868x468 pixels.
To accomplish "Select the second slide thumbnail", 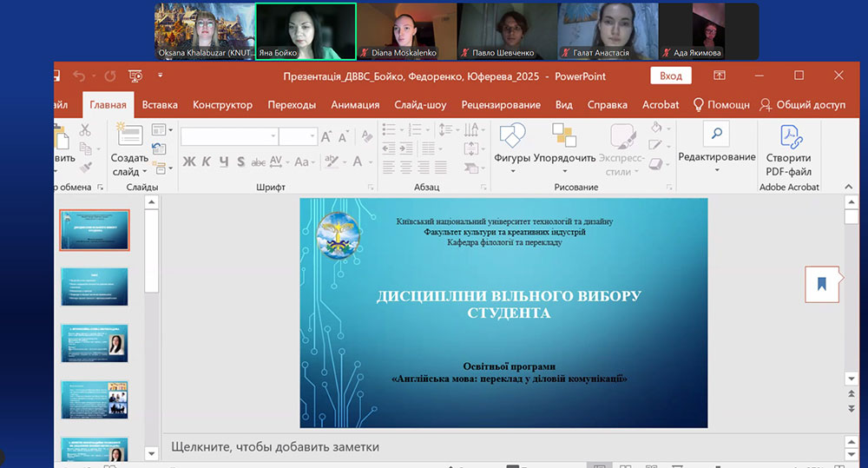I will [x=95, y=287].
